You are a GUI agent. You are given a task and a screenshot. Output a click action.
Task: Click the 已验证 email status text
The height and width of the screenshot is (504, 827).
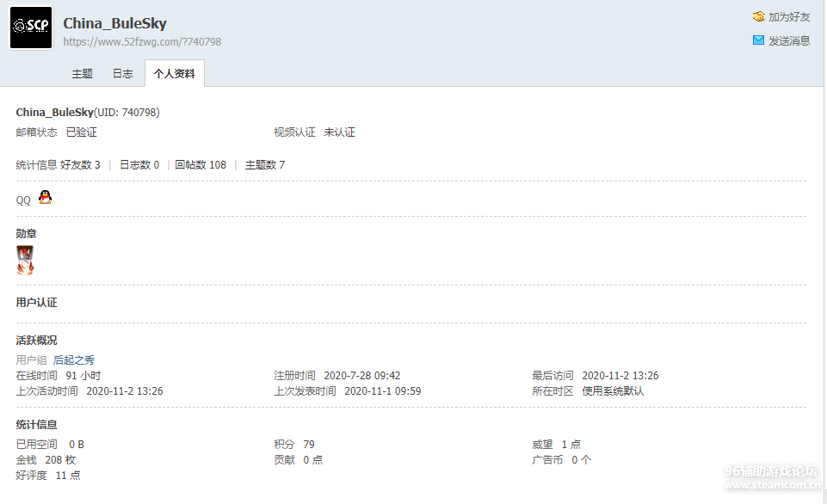tap(81, 132)
